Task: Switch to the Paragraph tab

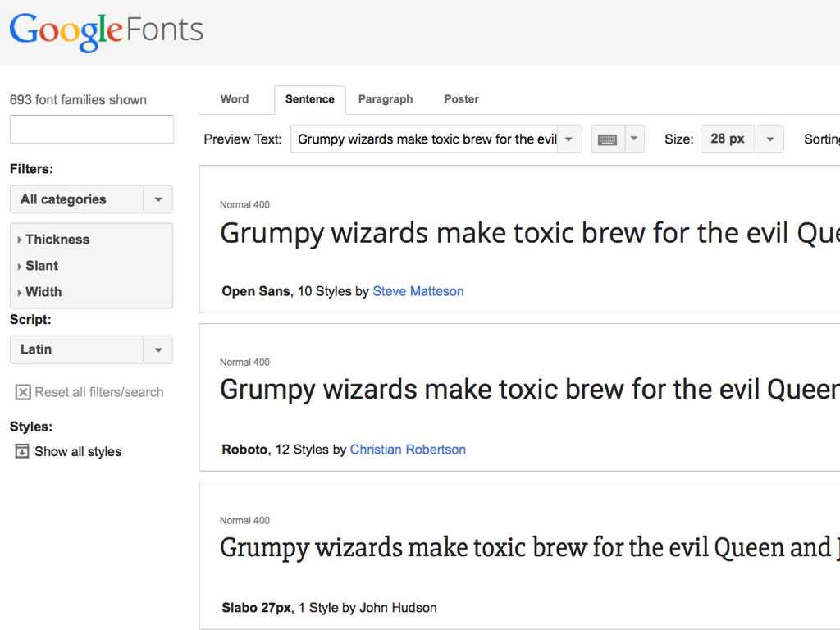Action: click(386, 99)
